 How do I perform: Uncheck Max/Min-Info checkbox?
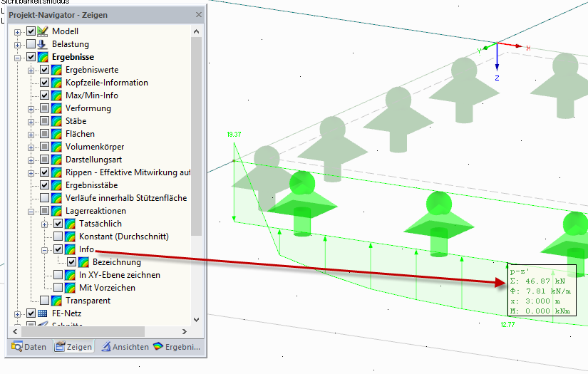click(x=44, y=95)
